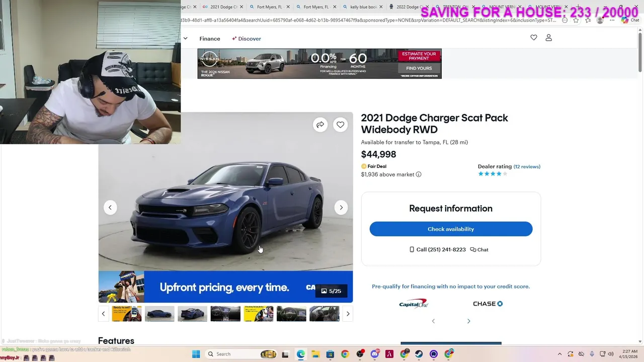Click the Check availability button
The height and width of the screenshot is (362, 644).
(451, 229)
